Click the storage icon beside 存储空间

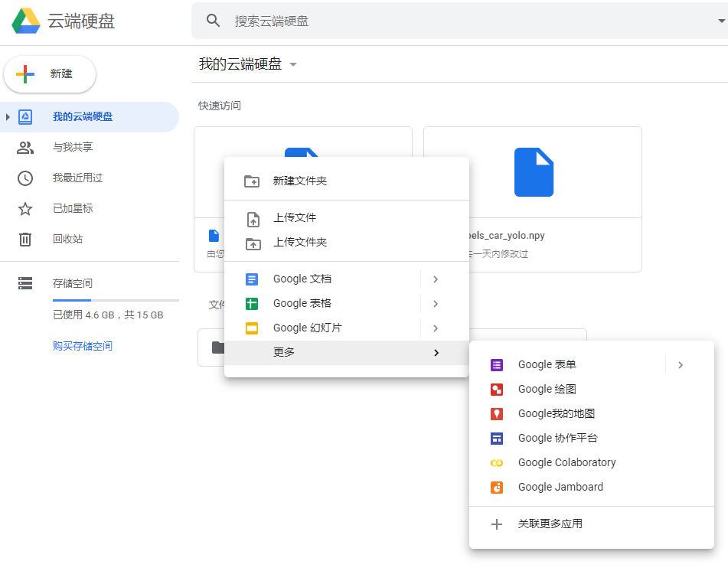pyautogui.click(x=25, y=283)
